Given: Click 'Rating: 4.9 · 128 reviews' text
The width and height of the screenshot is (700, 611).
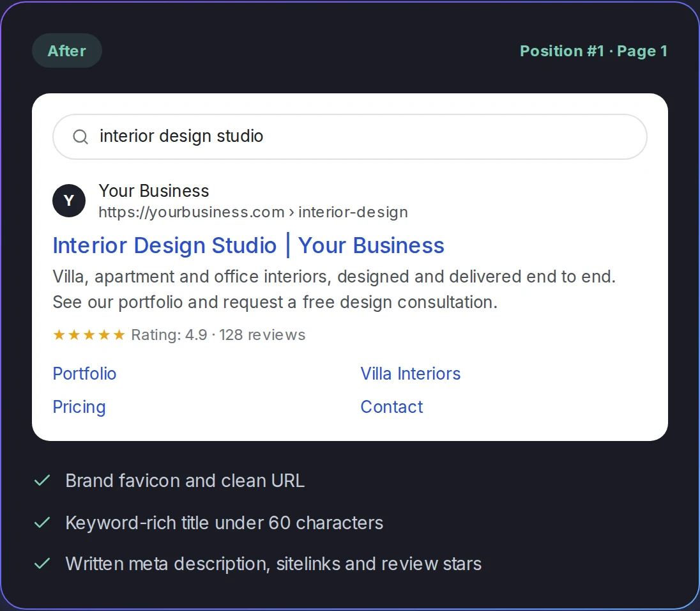Looking at the screenshot, I should pos(218,334).
